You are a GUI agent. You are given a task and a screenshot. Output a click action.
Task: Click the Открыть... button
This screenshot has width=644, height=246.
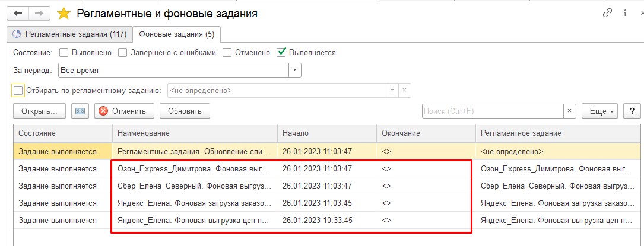pos(40,111)
